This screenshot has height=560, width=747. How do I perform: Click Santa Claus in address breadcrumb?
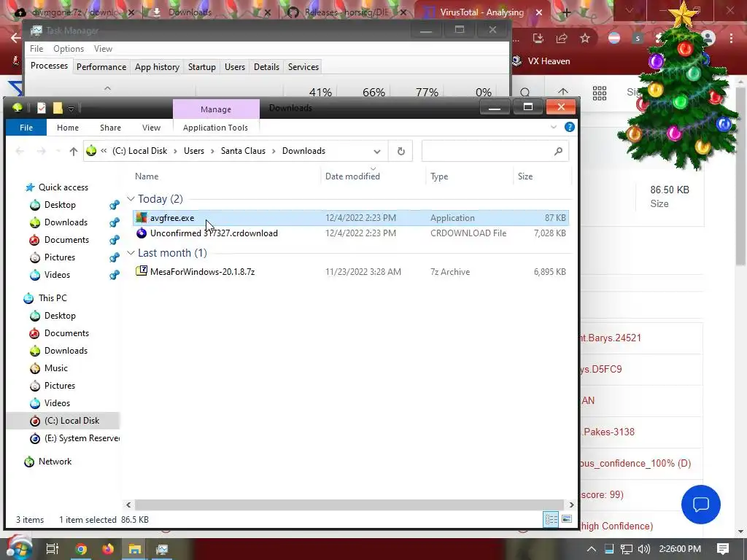[243, 151]
